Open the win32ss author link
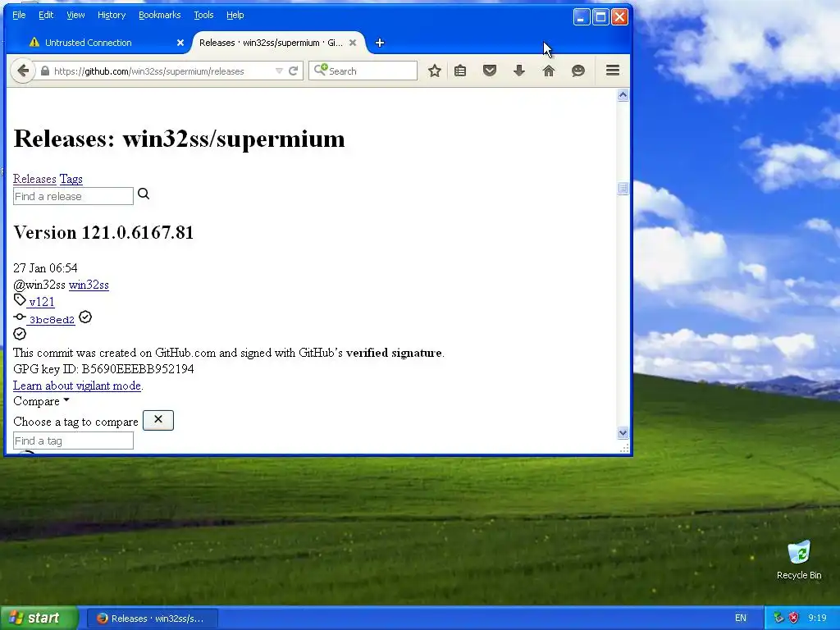 pyautogui.click(x=89, y=285)
